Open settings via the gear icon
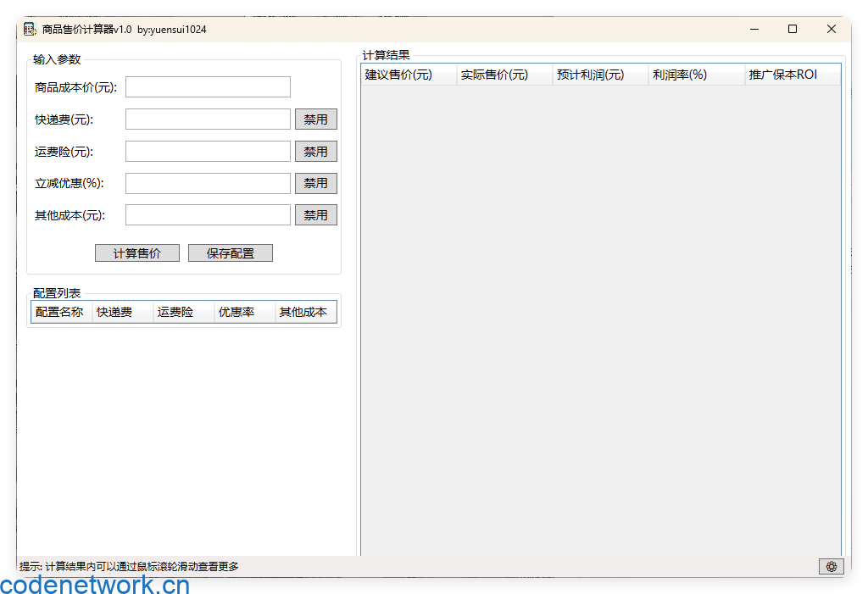Image resolution: width=868 pixels, height=594 pixels. point(831,566)
